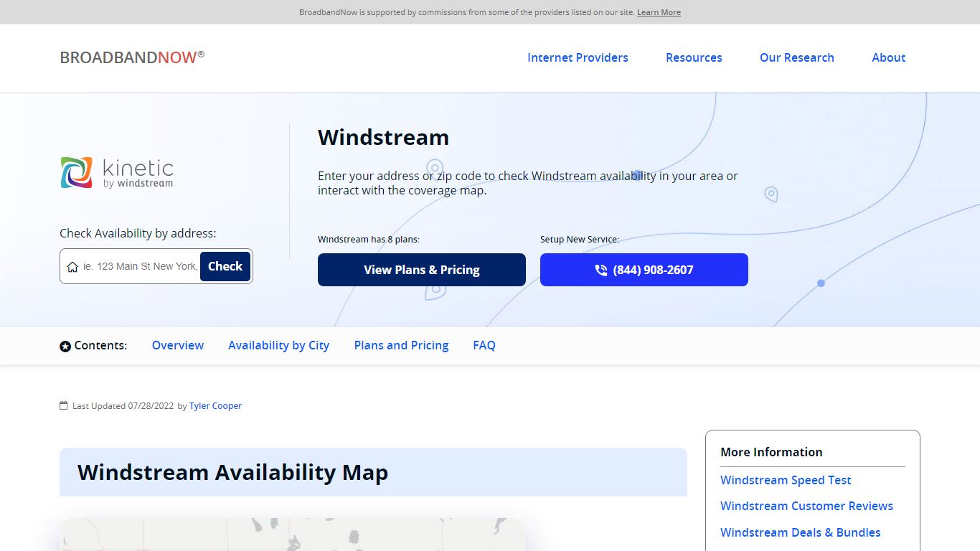The width and height of the screenshot is (980, 551).
Task: Open the Learn More link in banner
Action: coord(659,12)
